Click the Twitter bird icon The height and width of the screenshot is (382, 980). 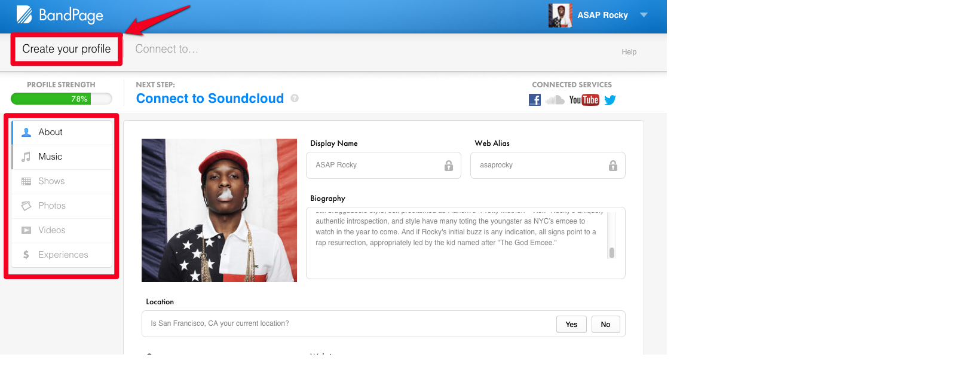point(610,100)
